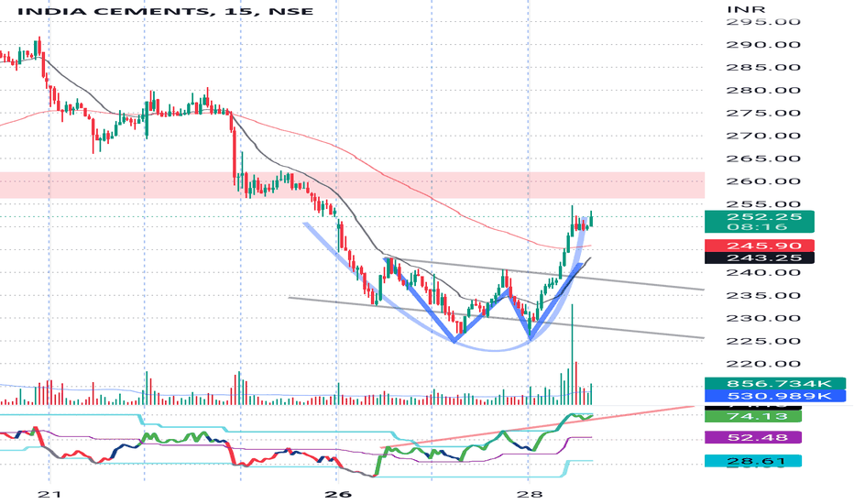Click the 265.00 price axis label

tap(763, 159)
